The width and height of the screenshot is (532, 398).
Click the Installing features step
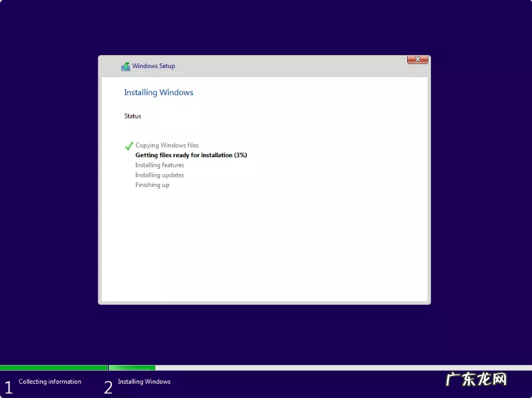(159, 165)
